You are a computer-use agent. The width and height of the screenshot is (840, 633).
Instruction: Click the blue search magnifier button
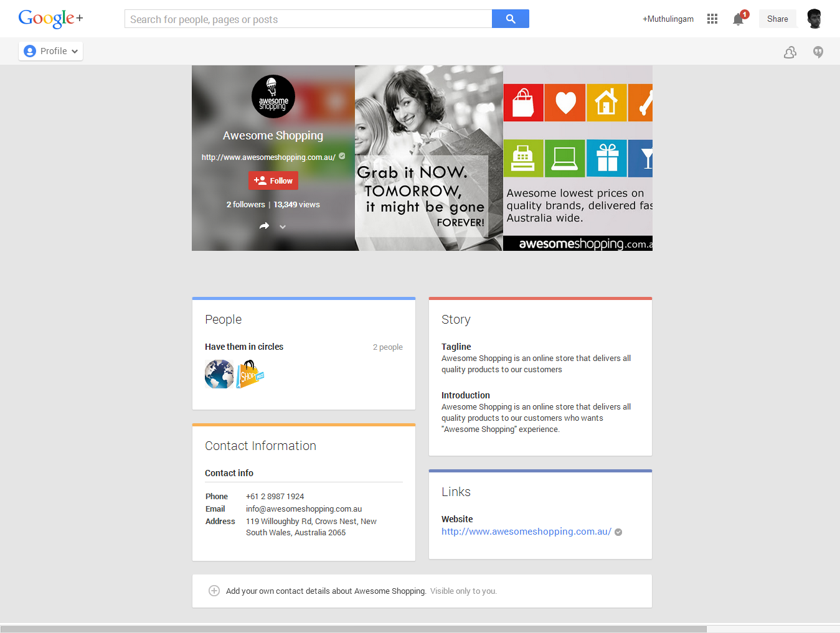(x=511, y=19)
